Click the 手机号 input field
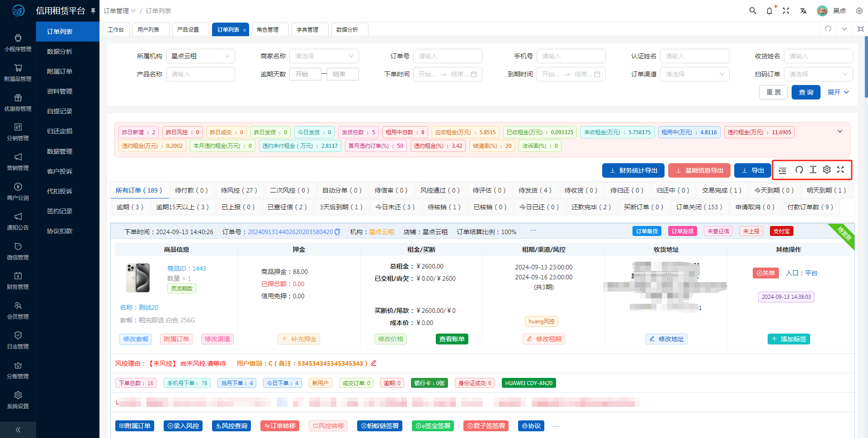The image size is (868, 438). tap(571, 56)
